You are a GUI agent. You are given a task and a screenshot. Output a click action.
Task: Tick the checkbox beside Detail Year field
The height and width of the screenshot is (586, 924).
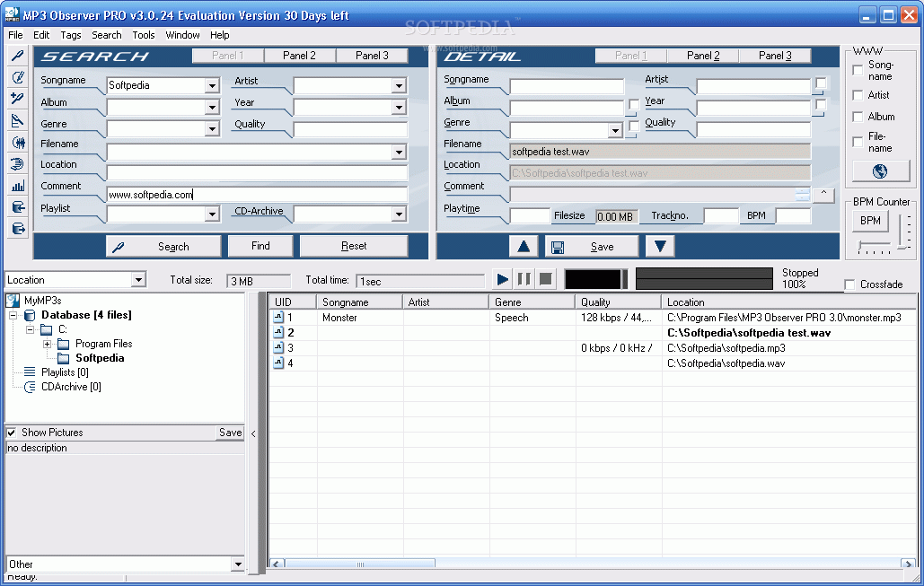click(x=821, y=105)
